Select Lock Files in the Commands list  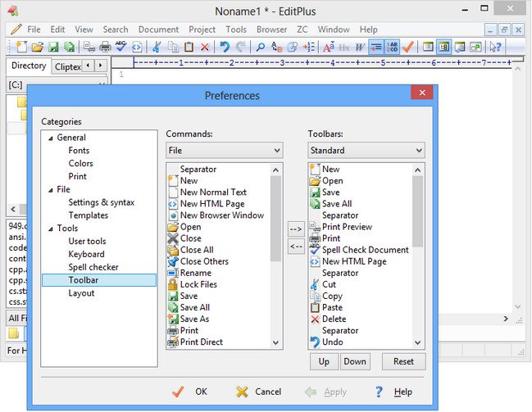tap(200, 284)
